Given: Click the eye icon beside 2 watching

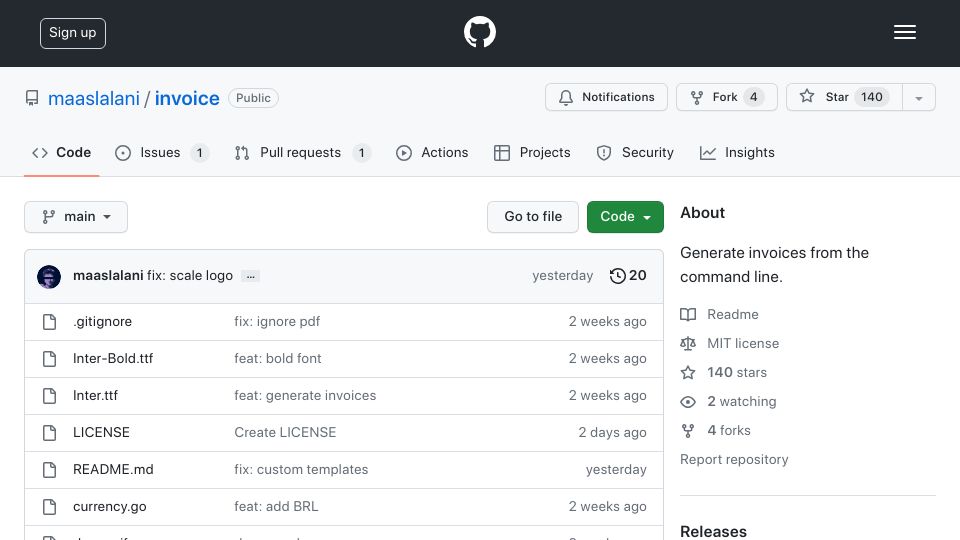Looking at the screenshot, I should click(688, 402).
